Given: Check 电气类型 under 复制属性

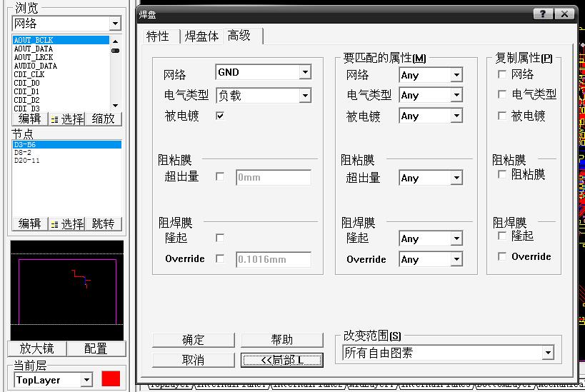Looking at the screenshot, I should [x=502, y=94].
